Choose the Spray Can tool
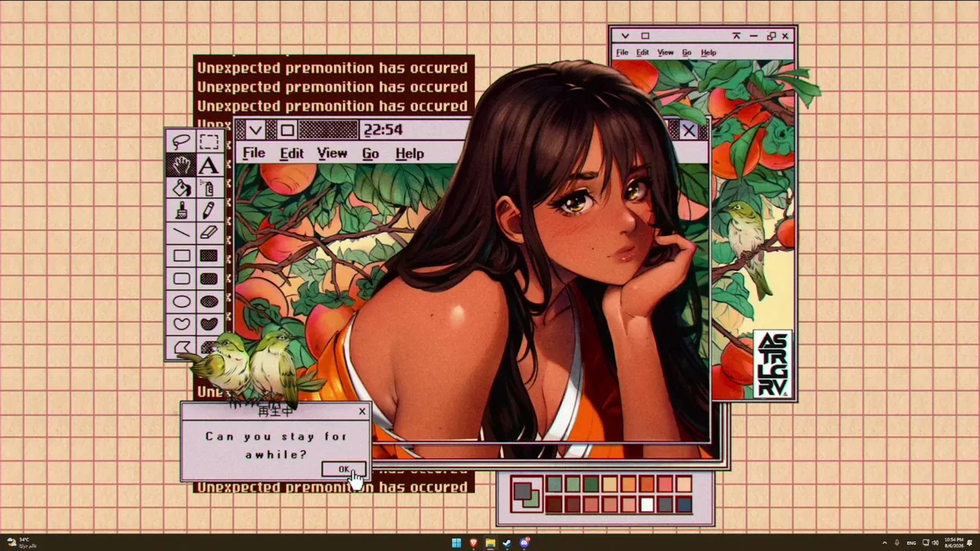The image size is (980, 551). pyautogui.click(x=209, y=187)
